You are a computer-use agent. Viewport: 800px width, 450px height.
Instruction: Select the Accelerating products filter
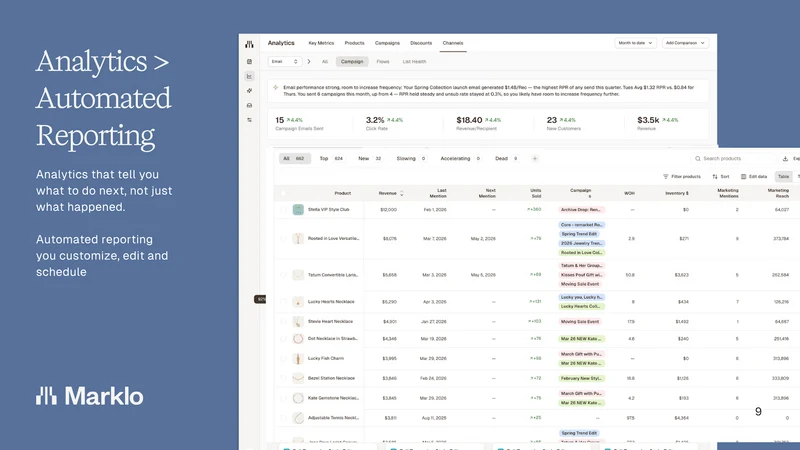[461, 159]
